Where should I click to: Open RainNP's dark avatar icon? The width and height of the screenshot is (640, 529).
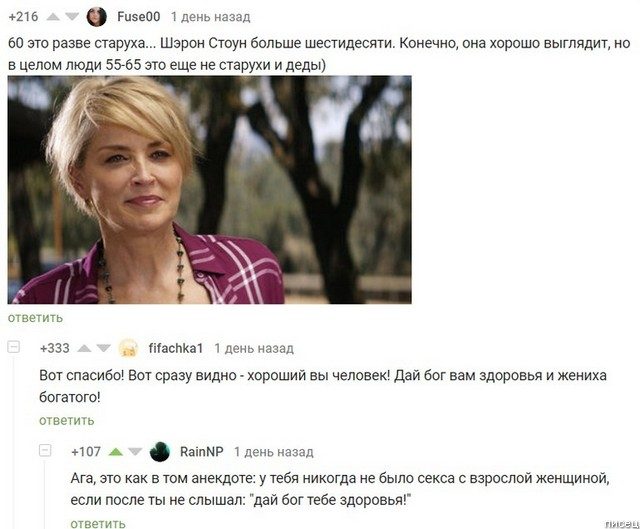(x=160, y=452)
